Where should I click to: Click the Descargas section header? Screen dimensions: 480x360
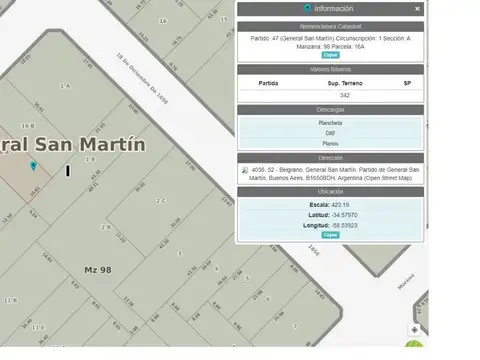coord(330,110)
